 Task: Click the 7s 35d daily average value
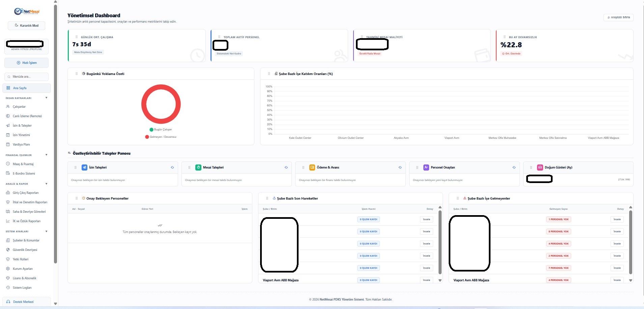click(x=82, y=44)
